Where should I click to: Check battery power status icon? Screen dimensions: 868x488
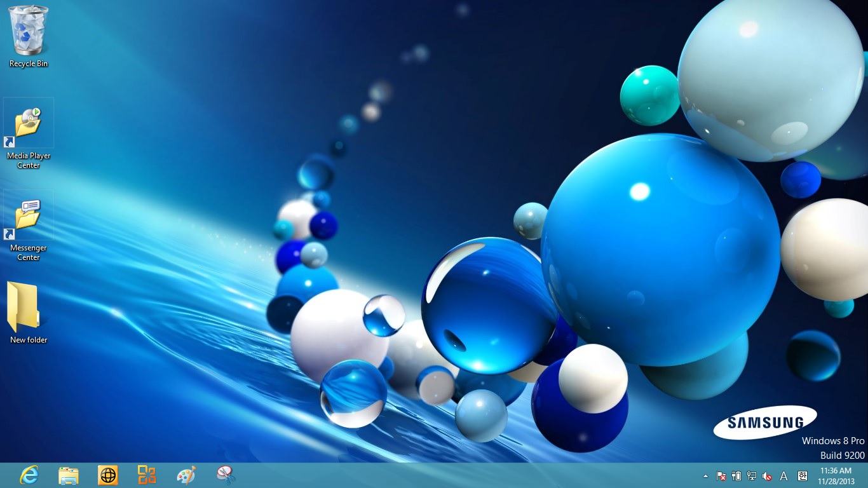click(736, 475)
